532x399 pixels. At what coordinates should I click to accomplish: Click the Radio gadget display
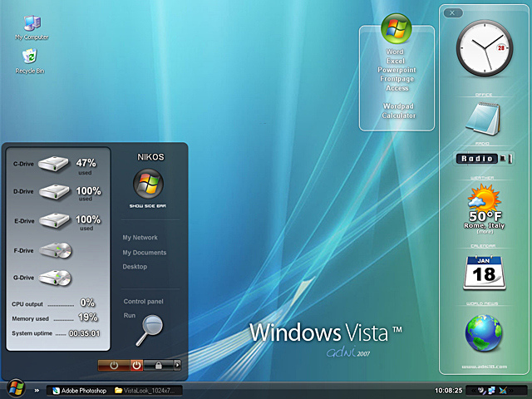[x=476, y=159]
